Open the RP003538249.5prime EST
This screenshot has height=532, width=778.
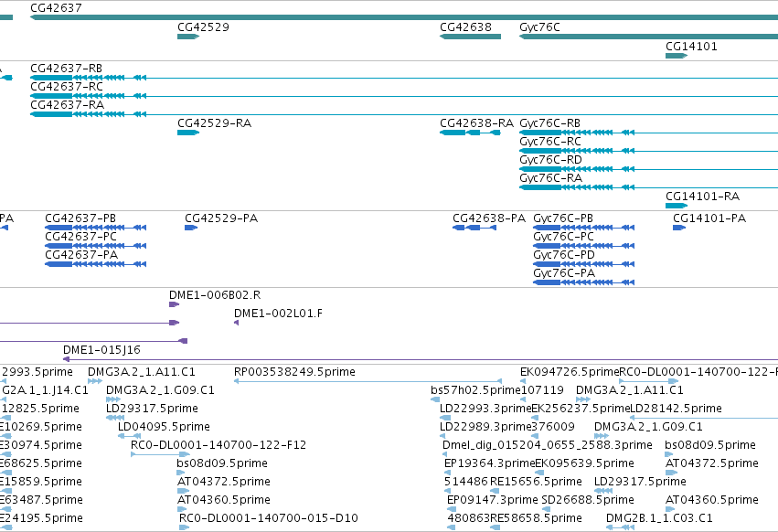point(368,381)
